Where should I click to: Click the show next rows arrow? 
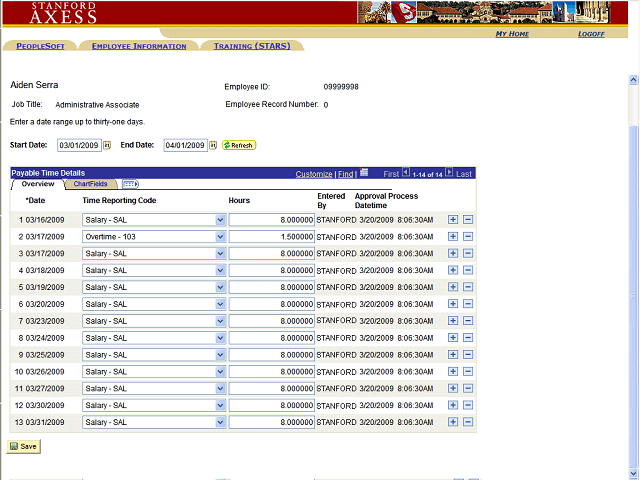450,173
